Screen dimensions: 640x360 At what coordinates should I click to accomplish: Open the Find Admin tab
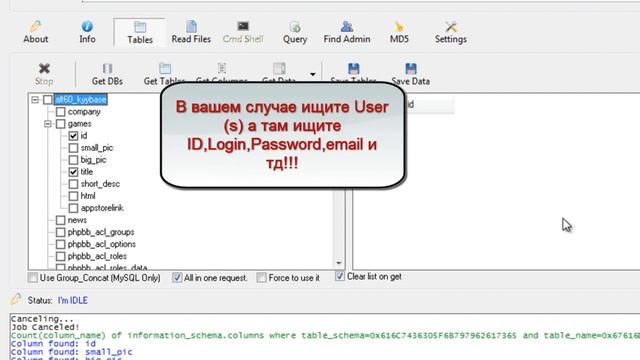point(347,32)
